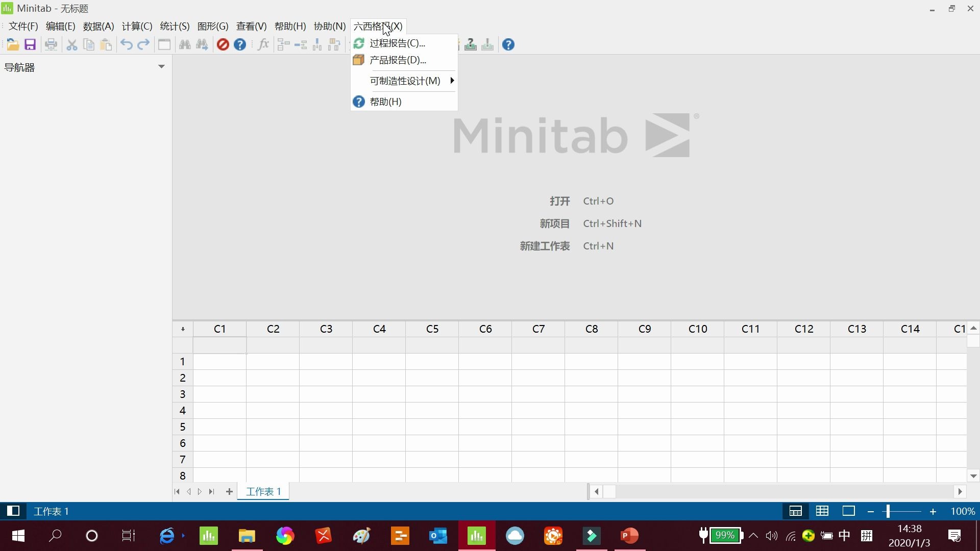This screenshot has width=980, height=551.
Task: Create a 新建工作表 via start link
Action: 544,246
